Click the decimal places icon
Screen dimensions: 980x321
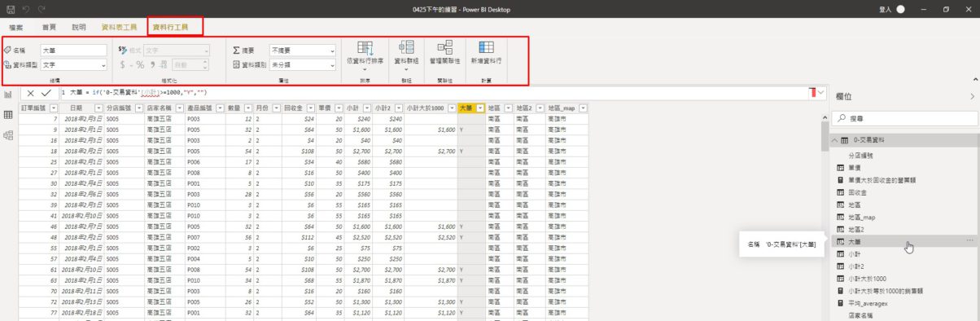click(164, 64)
